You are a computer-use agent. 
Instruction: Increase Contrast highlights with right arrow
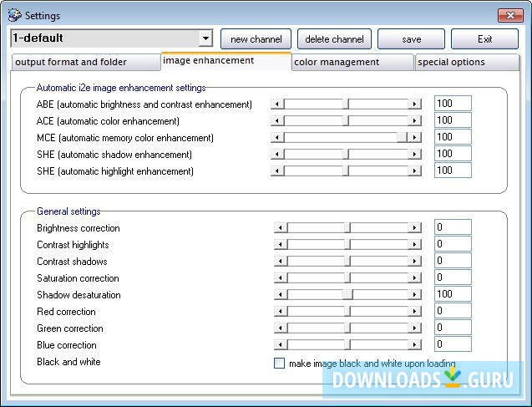[414, 244]
